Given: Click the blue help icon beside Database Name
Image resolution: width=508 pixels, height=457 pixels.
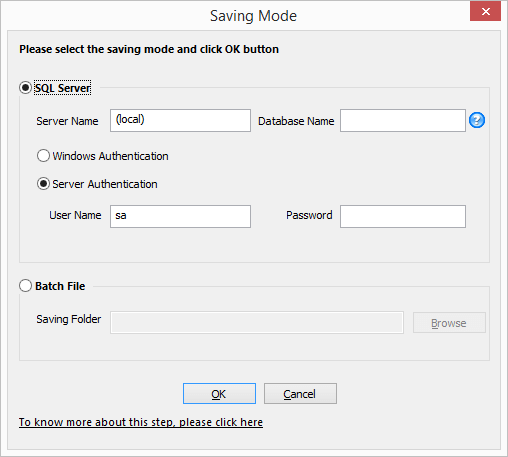Looking at the screenshot, I should [477, 120].
